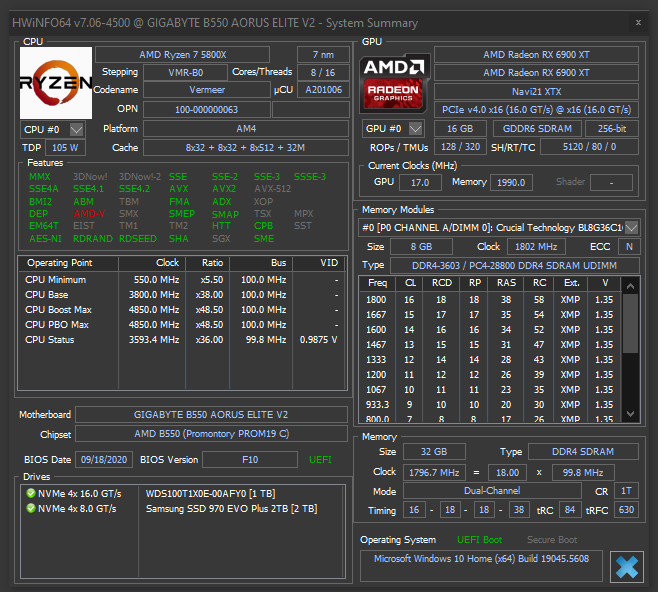
Task: Click the 32 GB memory size field
Action: point(434,452)
